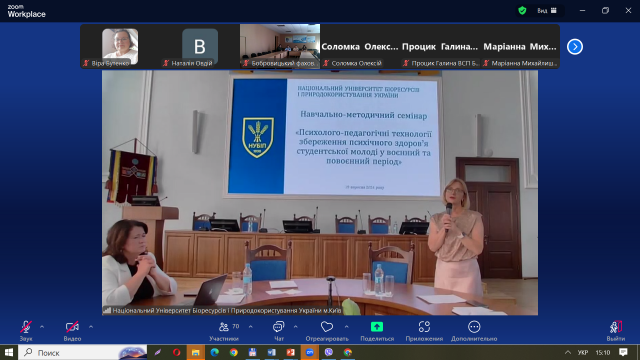Select Наталія Овдій participant tile
Image resolution: width=640 pixels, height=360 pixels.
200,46
